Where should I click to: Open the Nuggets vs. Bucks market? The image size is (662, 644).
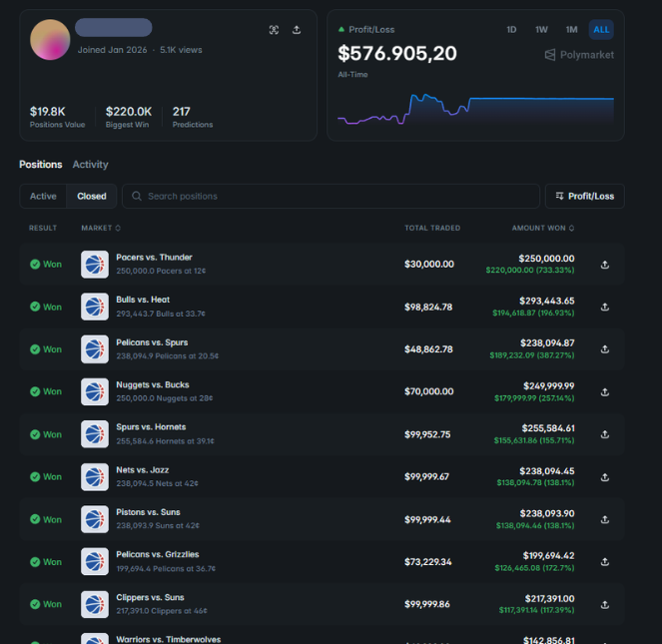(x=153, y=384)
